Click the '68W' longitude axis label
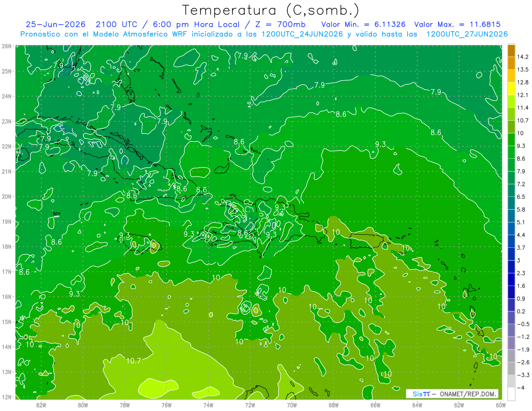532x411 pixels. click(333, 405)
